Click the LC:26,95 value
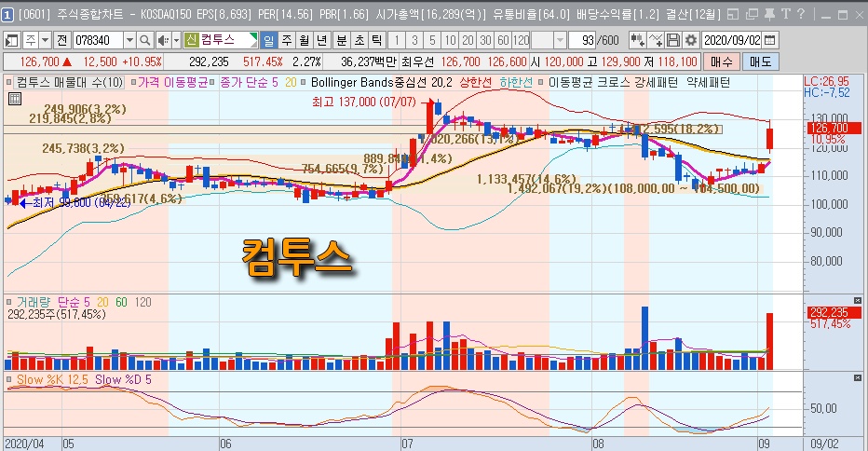The width and height of the screenshot is (868, 451). [826, 81]
